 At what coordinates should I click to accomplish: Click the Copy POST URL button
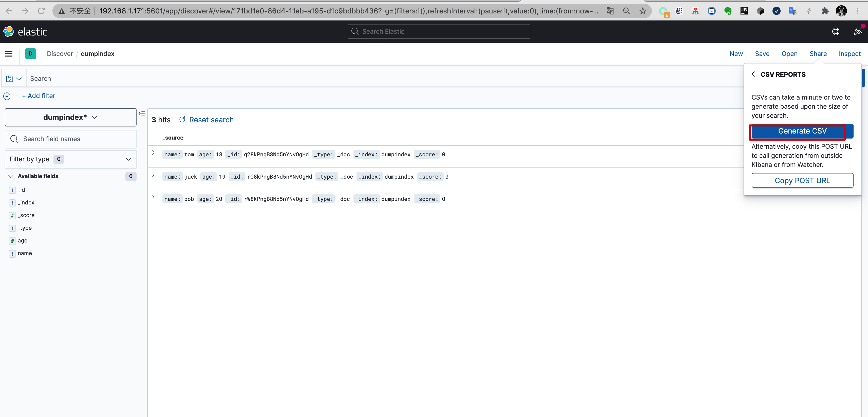(802, 180)
